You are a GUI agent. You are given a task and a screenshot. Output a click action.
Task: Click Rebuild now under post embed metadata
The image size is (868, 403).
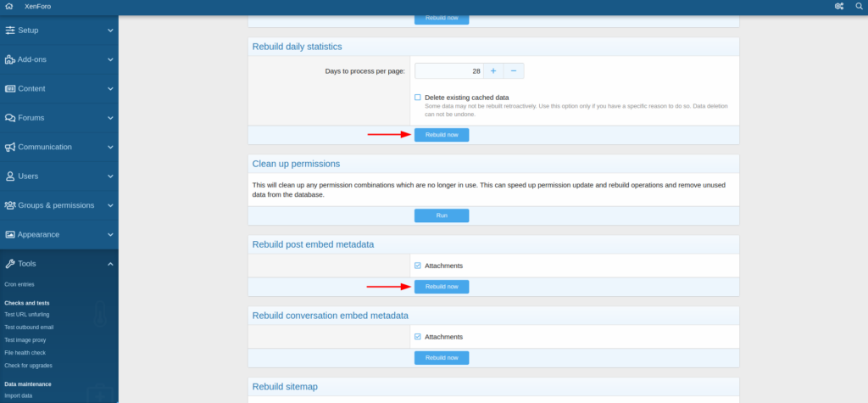[442, 287]
